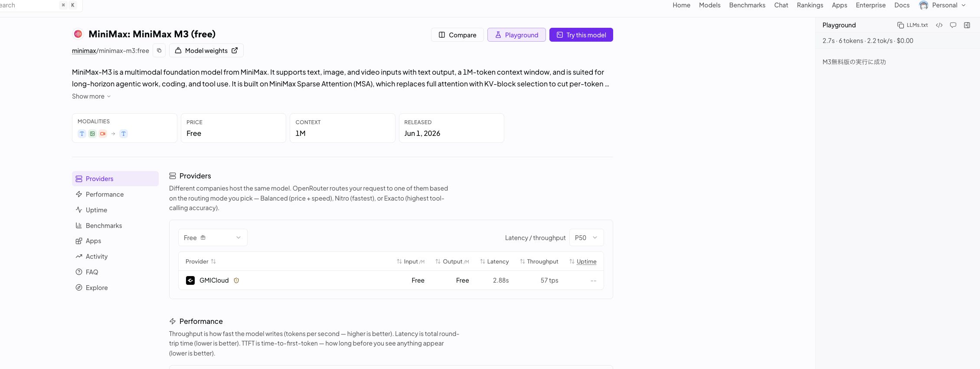Image resolution: width=980 pixels, height=369 pixels.
Task: Click the Compare button
Action: click(x=457, y=35)
